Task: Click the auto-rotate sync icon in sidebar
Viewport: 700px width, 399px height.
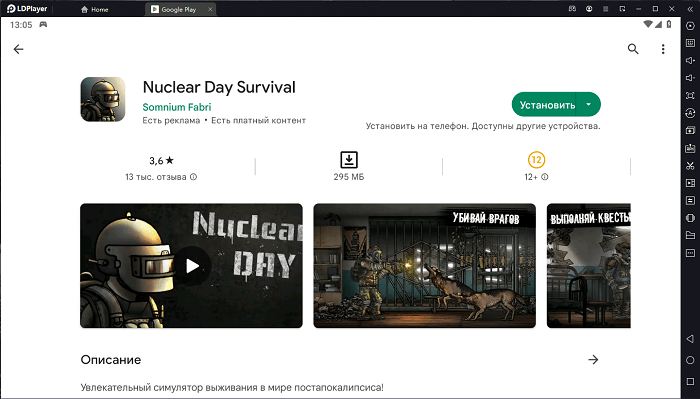Action: 690,113
